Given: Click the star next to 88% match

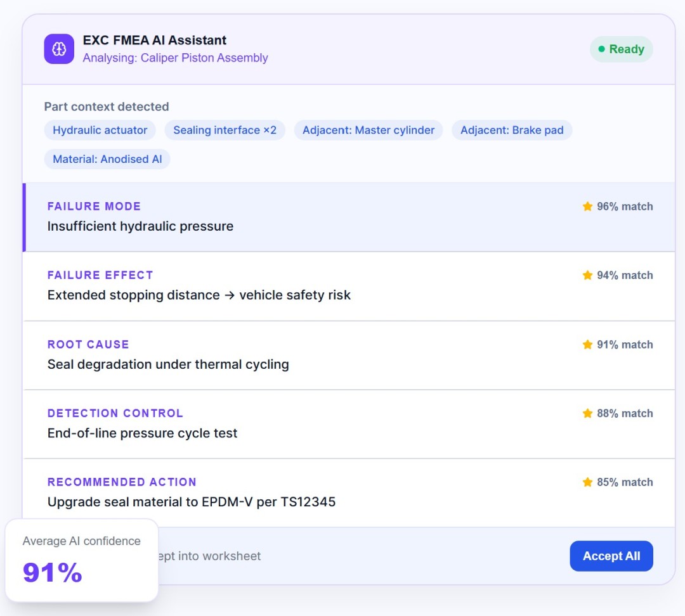Looking at the screenshot, I should 587,413.
